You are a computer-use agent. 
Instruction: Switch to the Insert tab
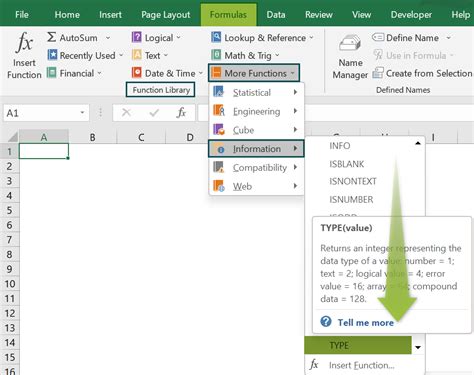(110, 15)
